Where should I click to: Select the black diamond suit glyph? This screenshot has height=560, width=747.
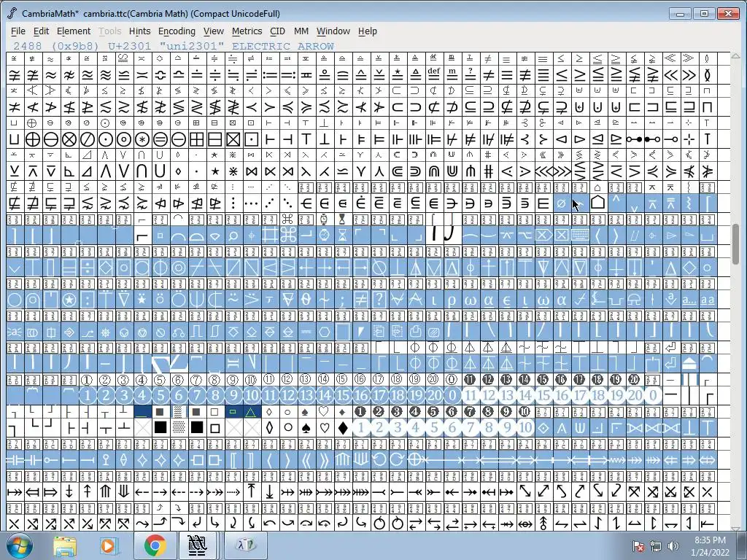343,427
